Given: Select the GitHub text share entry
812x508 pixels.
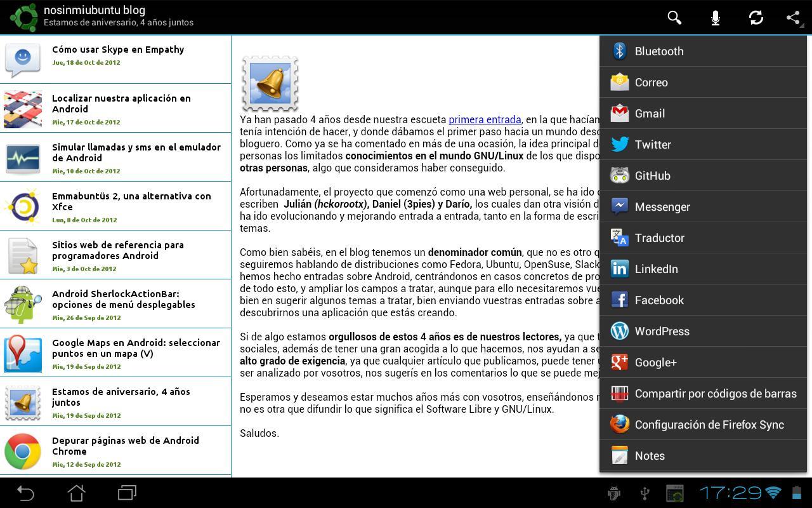Looking at the screenshot, I should (653, 176).
